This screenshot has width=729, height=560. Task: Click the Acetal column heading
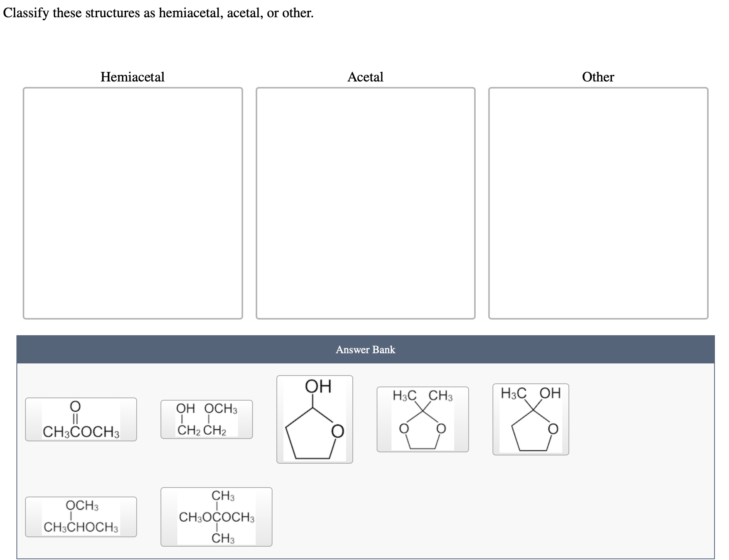click(365, 77)
